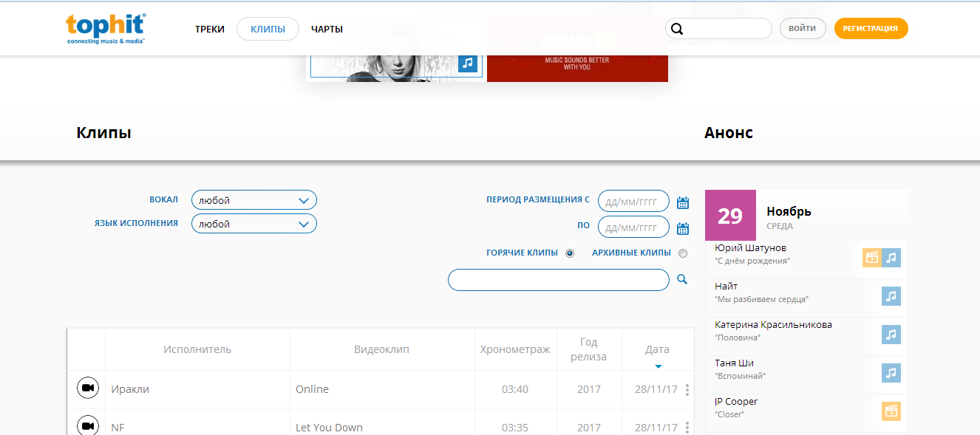Click music note icon for Найт track

click(x=891, y=296)
